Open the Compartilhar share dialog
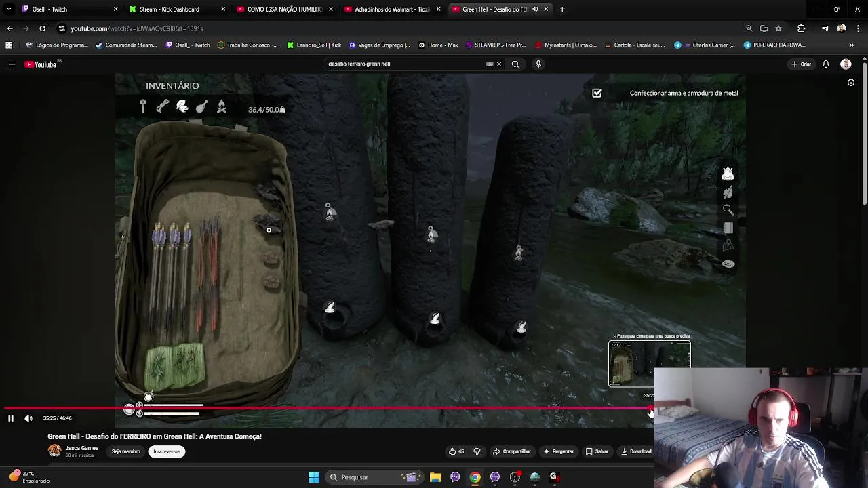The width and height of the screenshot is (868, 488). pos(512,451)
